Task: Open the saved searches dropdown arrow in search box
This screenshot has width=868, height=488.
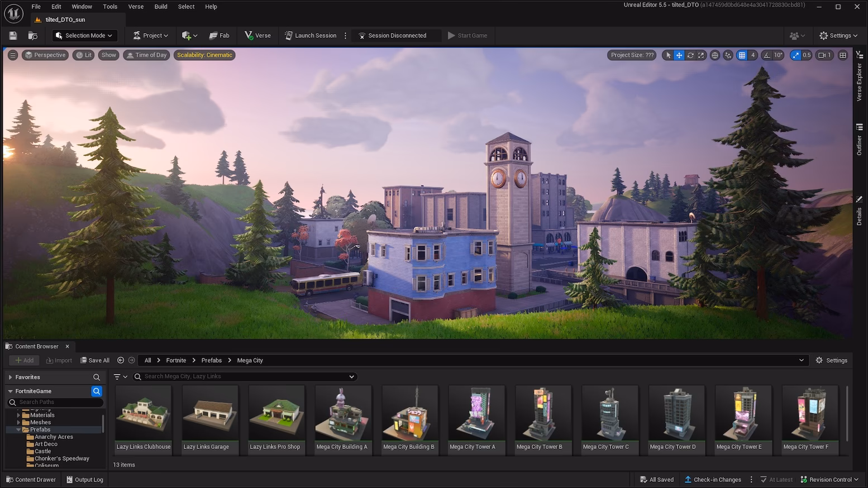Action: [351, 377]
